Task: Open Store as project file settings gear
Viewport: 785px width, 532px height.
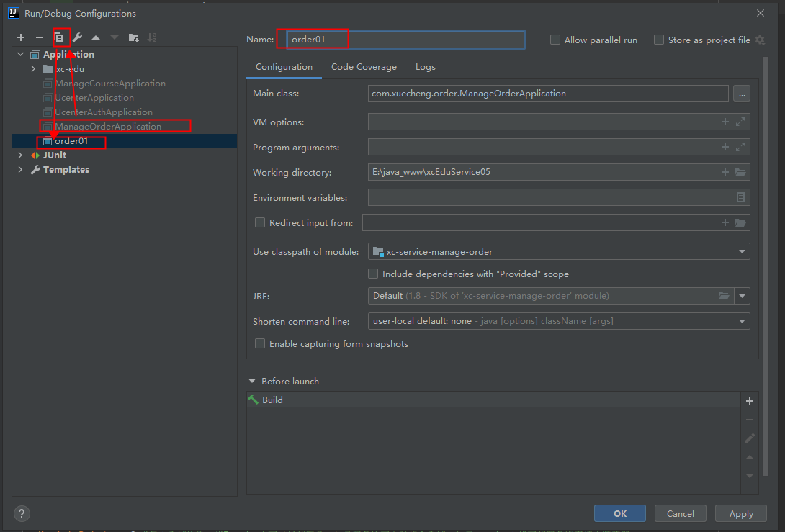Action: (x=760, y=40)
